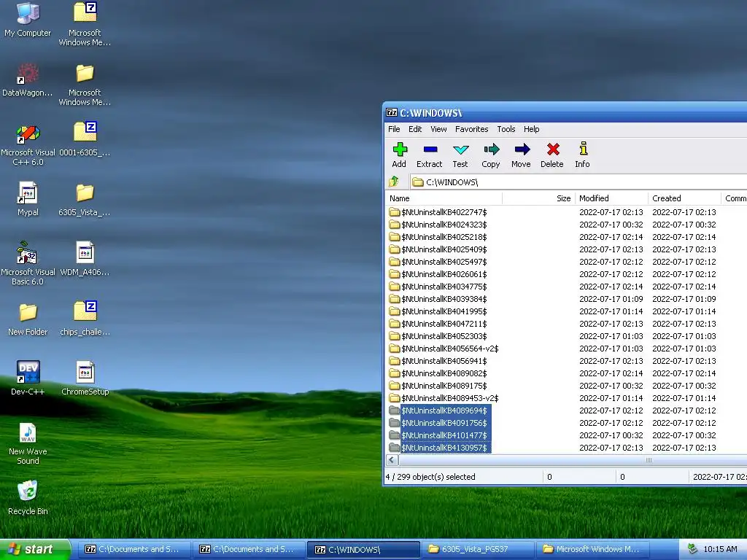Select the Recycle Bin icon

click(28, 497)
